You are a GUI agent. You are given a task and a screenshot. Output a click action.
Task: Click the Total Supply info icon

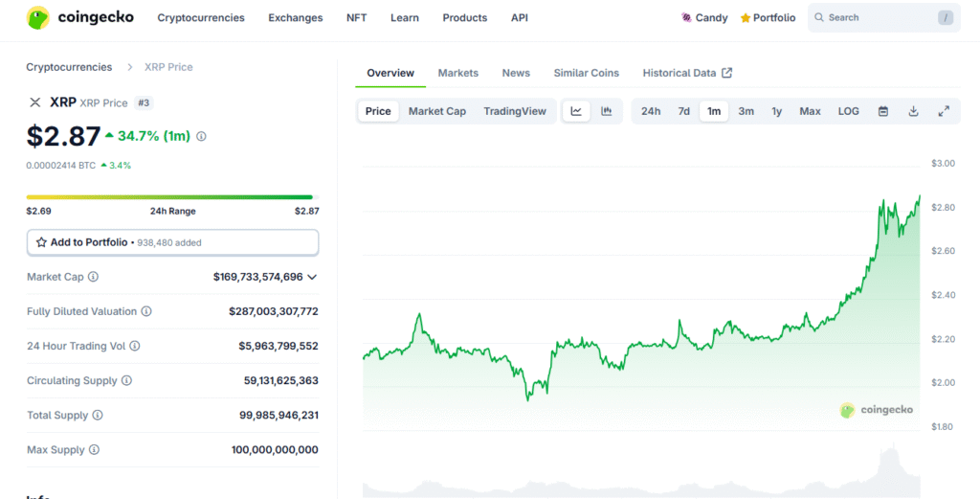(98, 415)
